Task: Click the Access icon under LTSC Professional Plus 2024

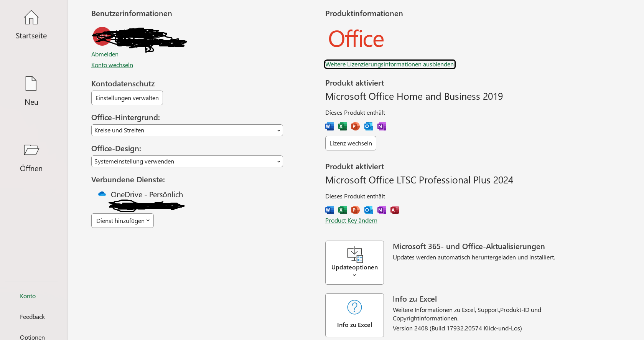Action: [x=395, y=210]
